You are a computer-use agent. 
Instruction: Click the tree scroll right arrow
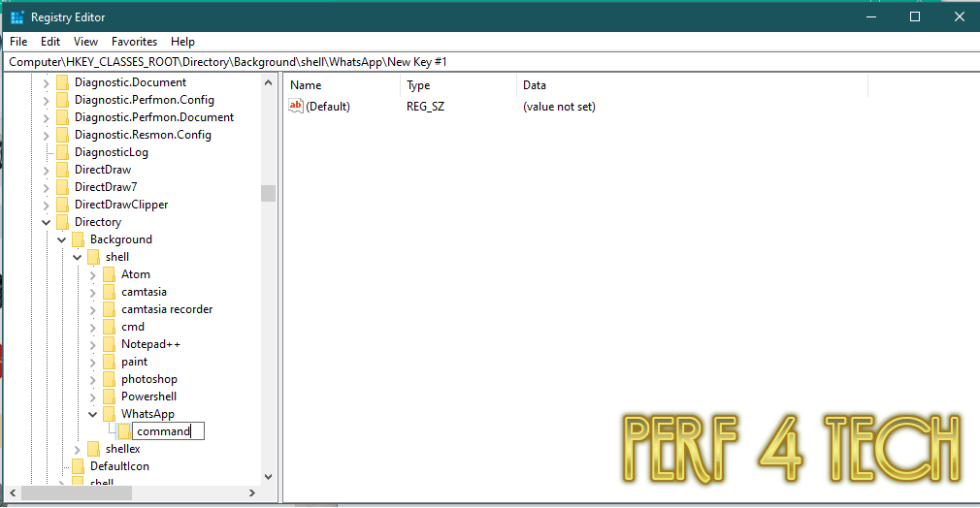252,493
